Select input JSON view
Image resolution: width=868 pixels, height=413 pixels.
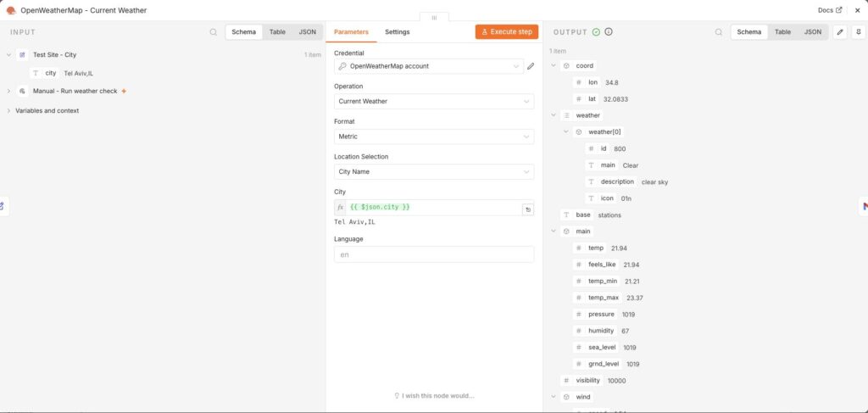pyautogui.click(x=307, y=32)
